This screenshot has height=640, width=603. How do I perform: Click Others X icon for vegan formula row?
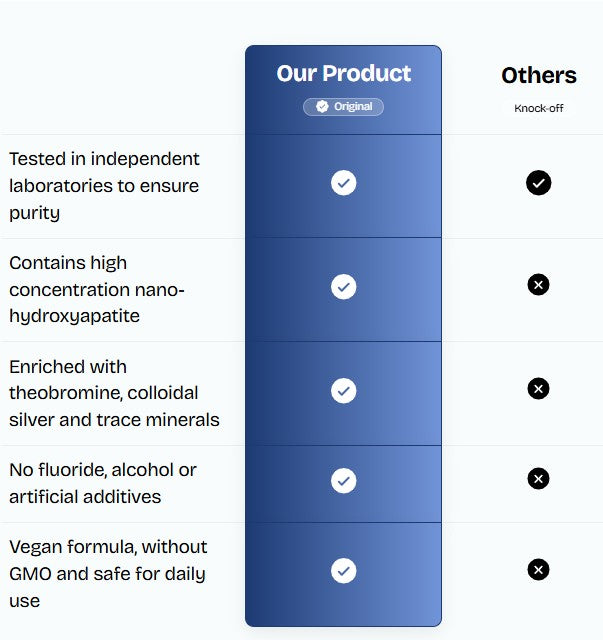[x=538, y=570]
